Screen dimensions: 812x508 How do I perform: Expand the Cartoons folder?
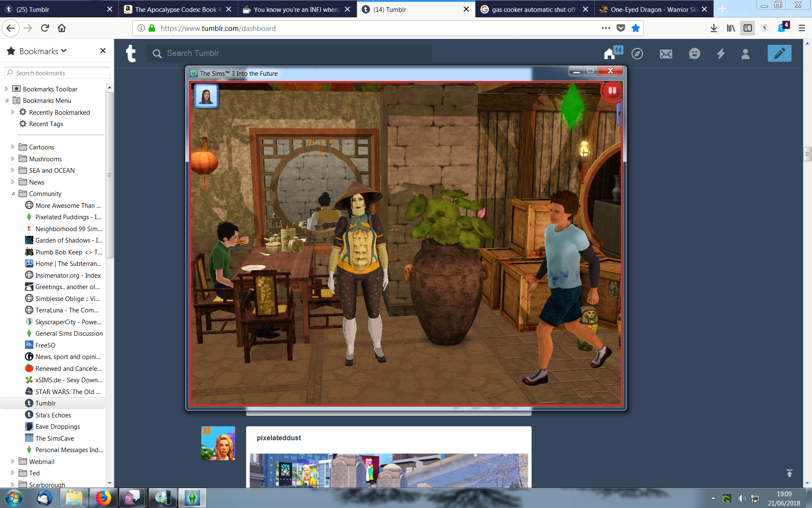pyautogui.click(x=13, y=147)
